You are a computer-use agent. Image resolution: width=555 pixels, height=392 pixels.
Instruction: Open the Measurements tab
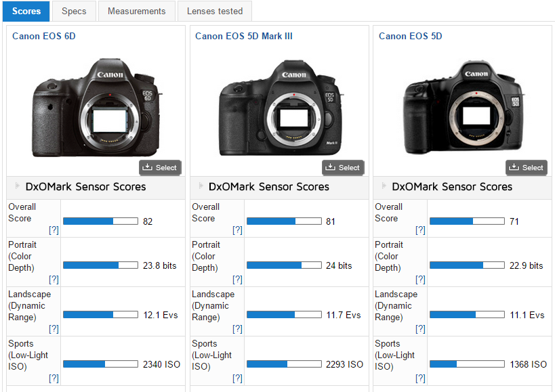(137, 11)
